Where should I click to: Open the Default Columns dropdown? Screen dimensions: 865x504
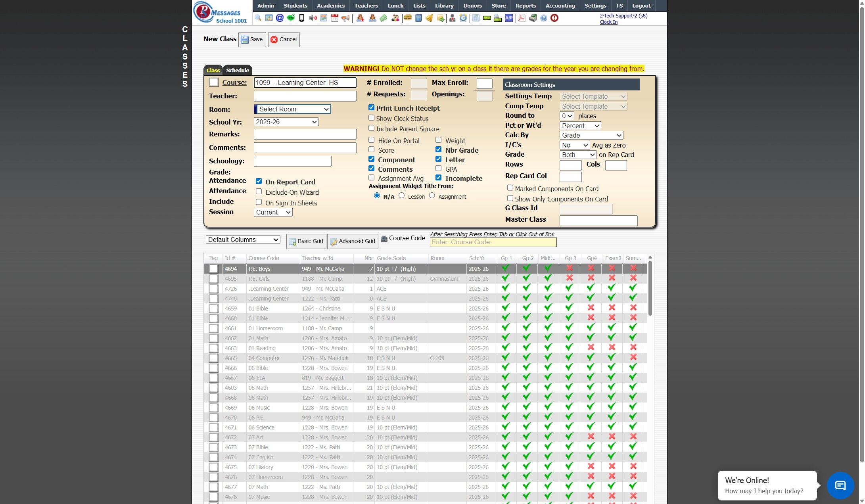coord(243,240)
